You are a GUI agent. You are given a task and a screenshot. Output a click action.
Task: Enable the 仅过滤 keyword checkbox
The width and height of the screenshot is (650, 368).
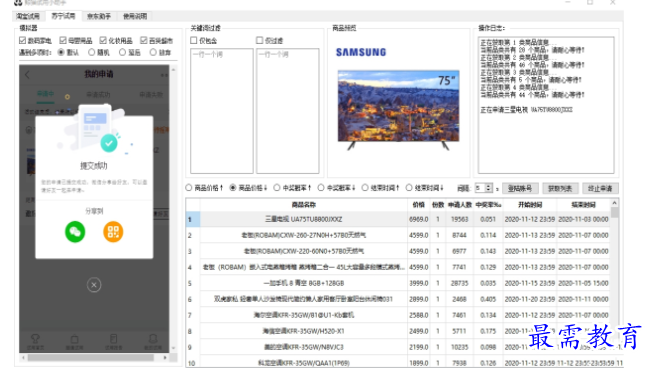(x=260, y=40)
